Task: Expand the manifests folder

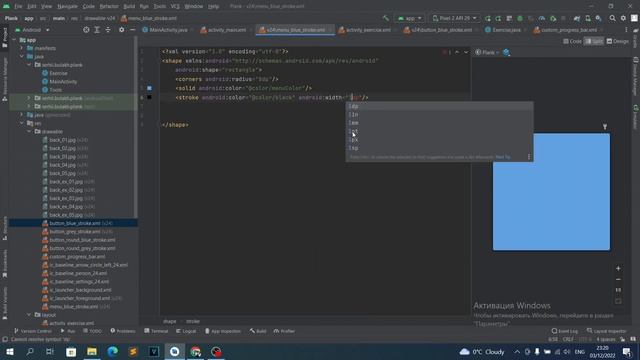Action: point(22,48)
